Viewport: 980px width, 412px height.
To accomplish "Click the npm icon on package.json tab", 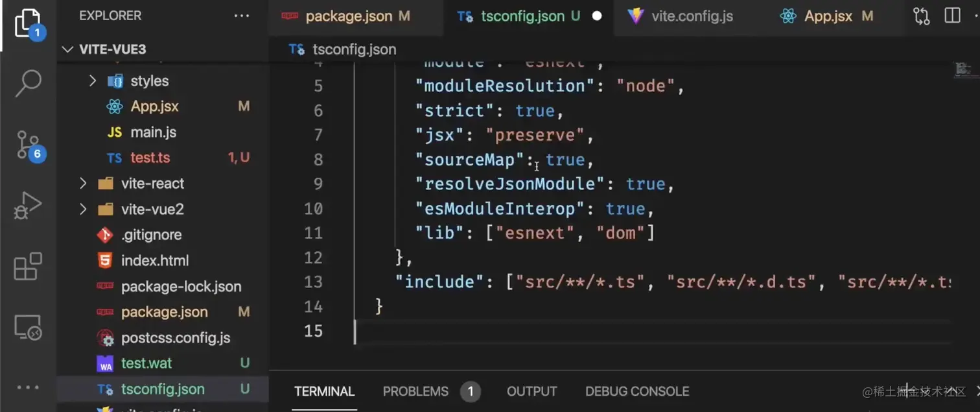I will [290, 16].
